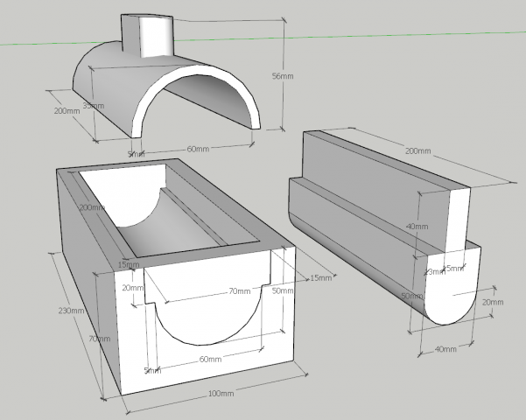This screenshot has height=420, width=526.
Task: Select the 200mm label above the plunger piece
Action: pos(417,151)
